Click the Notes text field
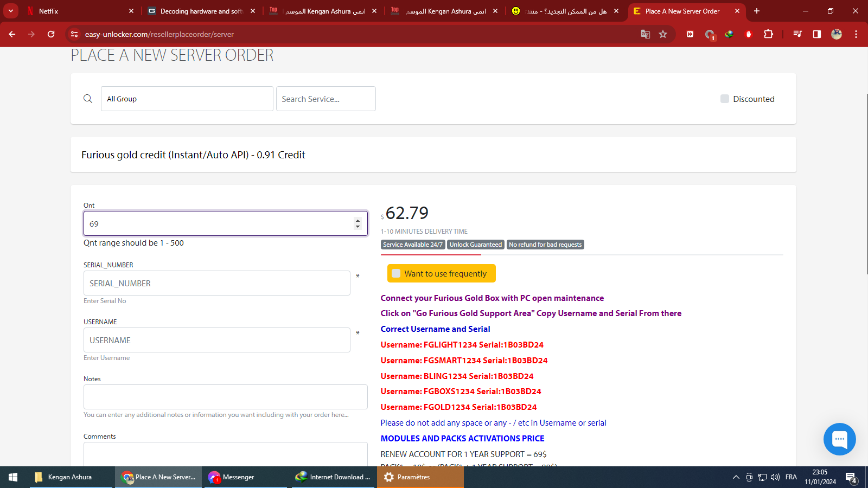Screen dimensions: 868x488 click(226, 397)
